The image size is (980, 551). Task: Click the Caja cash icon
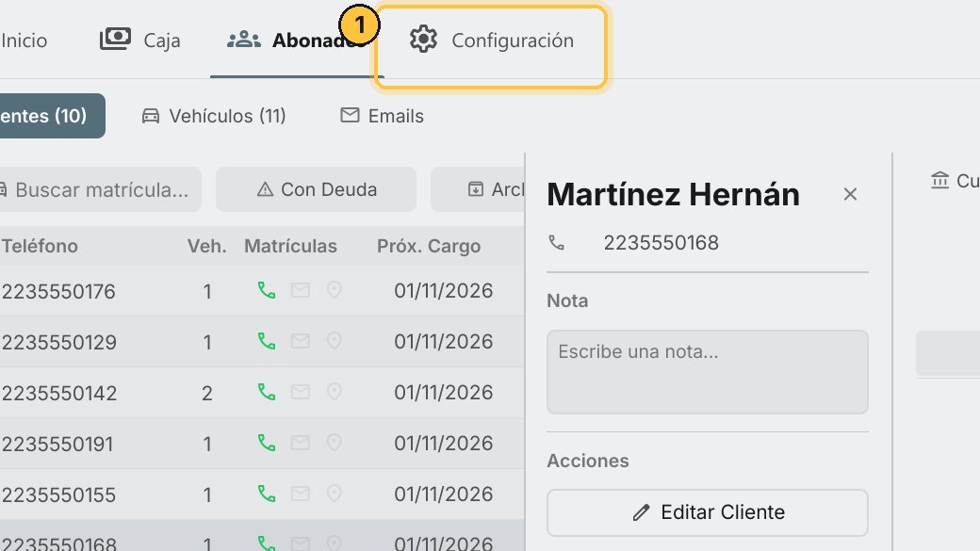[116, 39]
